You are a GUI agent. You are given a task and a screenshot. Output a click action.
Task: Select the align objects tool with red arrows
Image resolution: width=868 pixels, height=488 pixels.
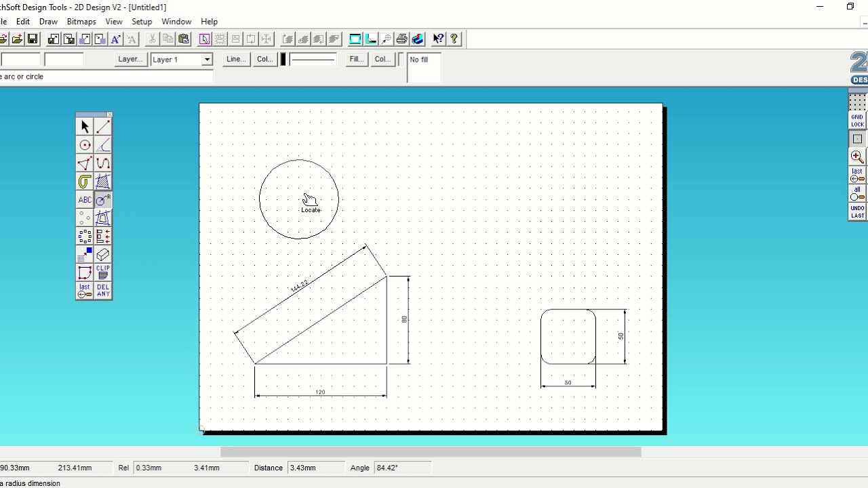tap(103, 237)
